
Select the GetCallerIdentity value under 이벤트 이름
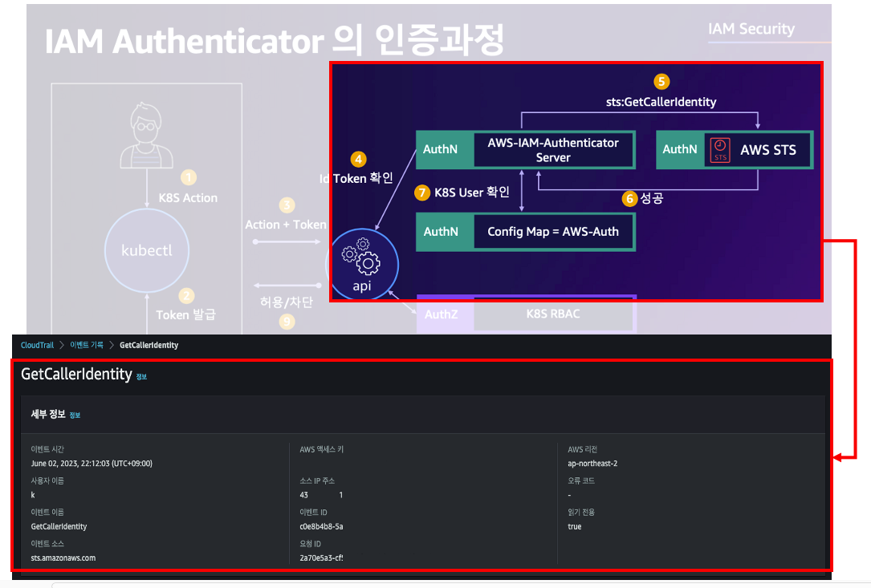click(x=59, y=526)
